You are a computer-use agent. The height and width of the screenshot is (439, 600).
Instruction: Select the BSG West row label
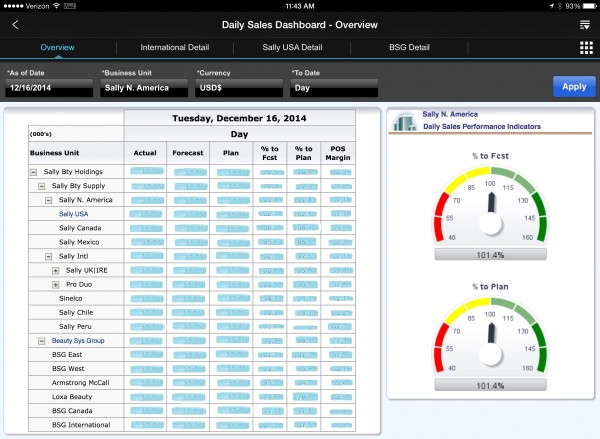coord(68,369)
